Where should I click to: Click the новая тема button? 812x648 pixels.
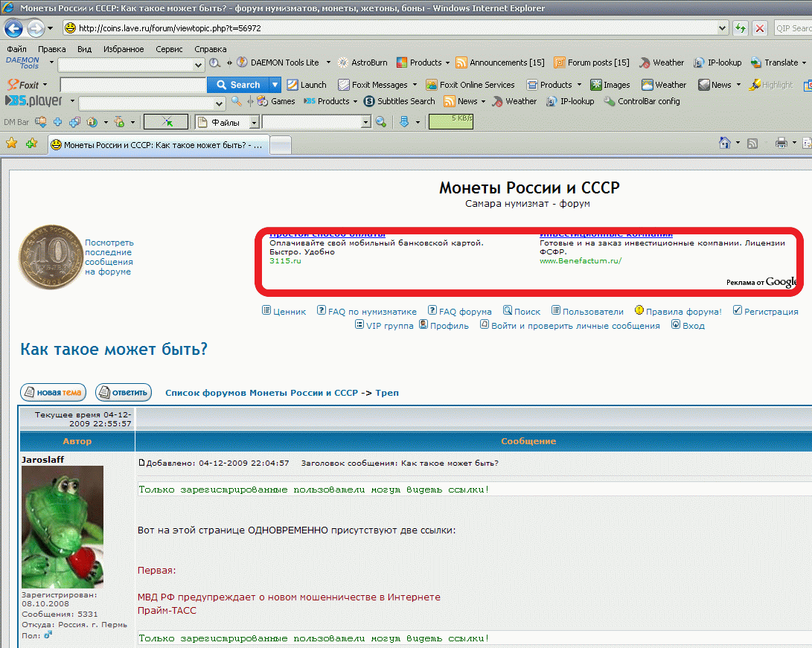(x=54, y=392)
